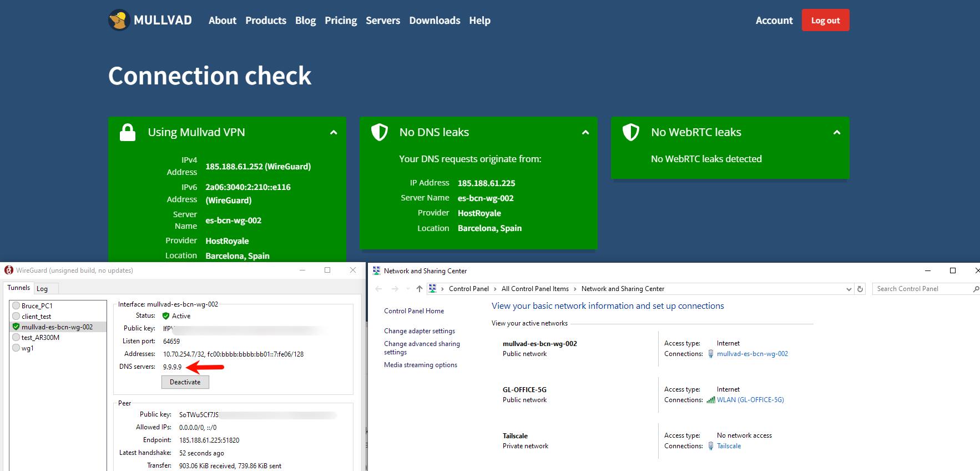Select the Bruce_PC1 tunnel
The width and height of the screenshot is (980, 471).
click(37, 306)
